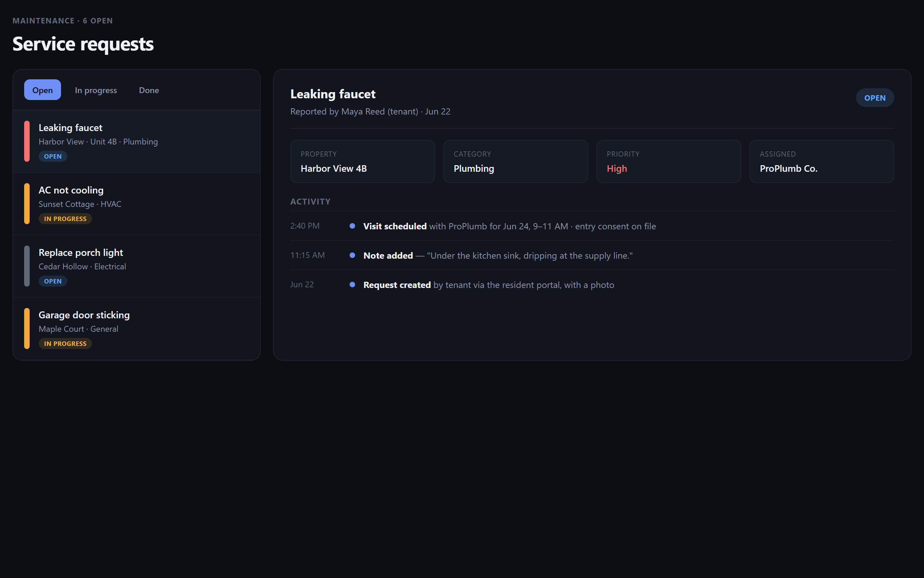Click the blue dot beside Request created
This screenshot has height=578, width=924.
click(352, 285)
